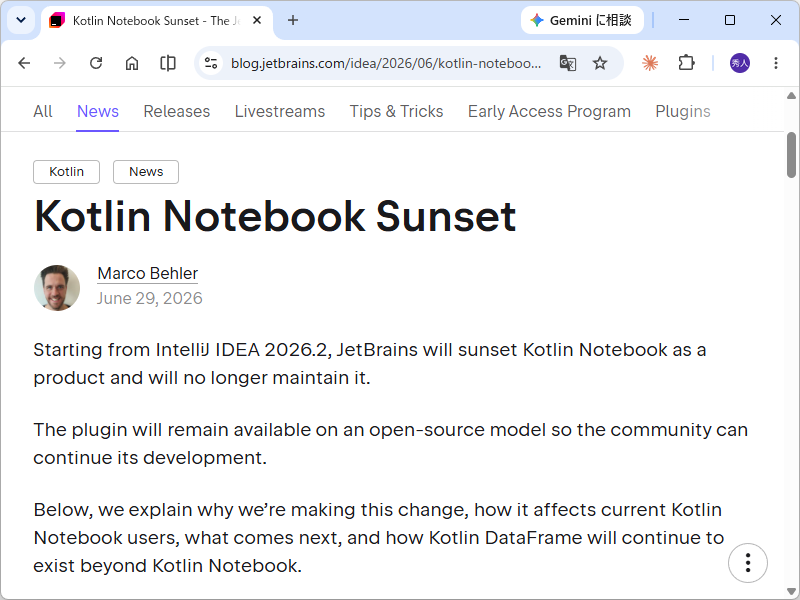Open the Chrome three-dot menu
This screenshot has width=800, height=600.
pyautogui.click(x=776, y=63)
